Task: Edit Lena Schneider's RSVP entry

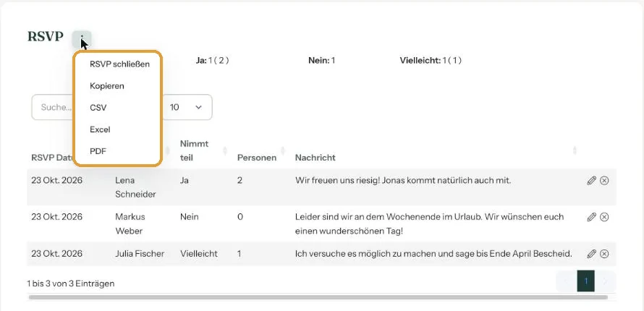Action: (x=591, y=181)
